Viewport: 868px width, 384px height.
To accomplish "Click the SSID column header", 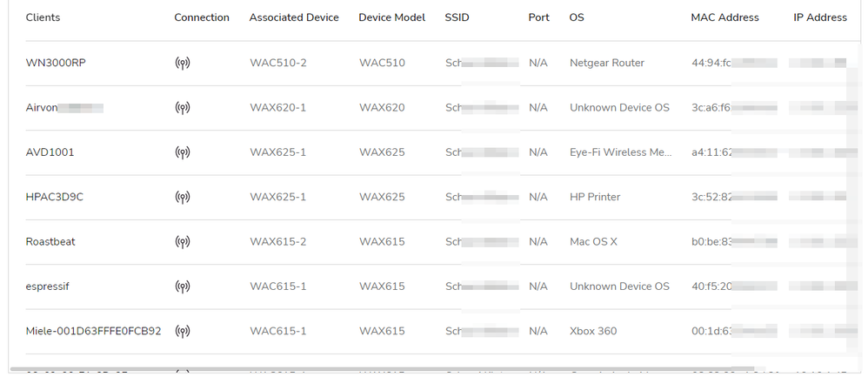I will (457, 17).
